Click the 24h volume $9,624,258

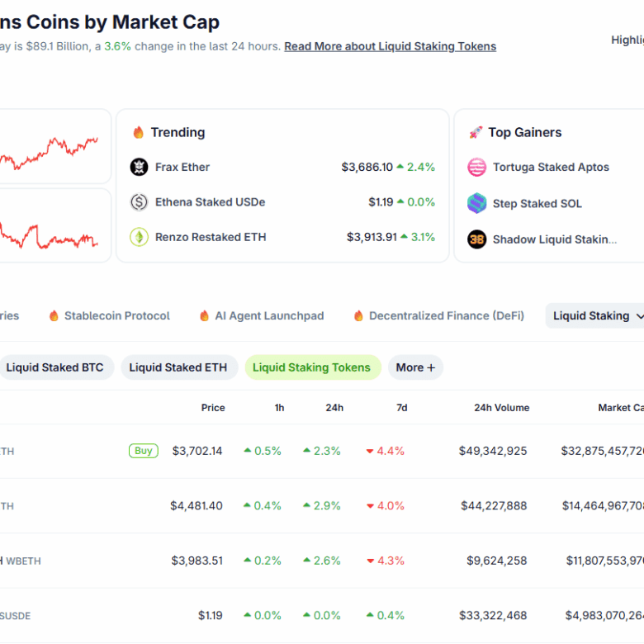pos(496,561)
